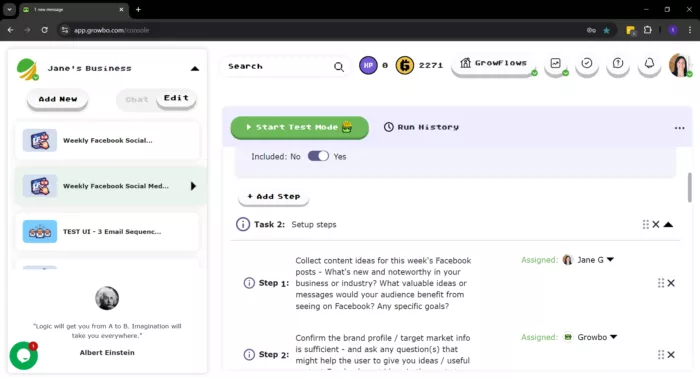Bookmark page with star icon
The image size is (700, 378).
[x=606, y=30]
